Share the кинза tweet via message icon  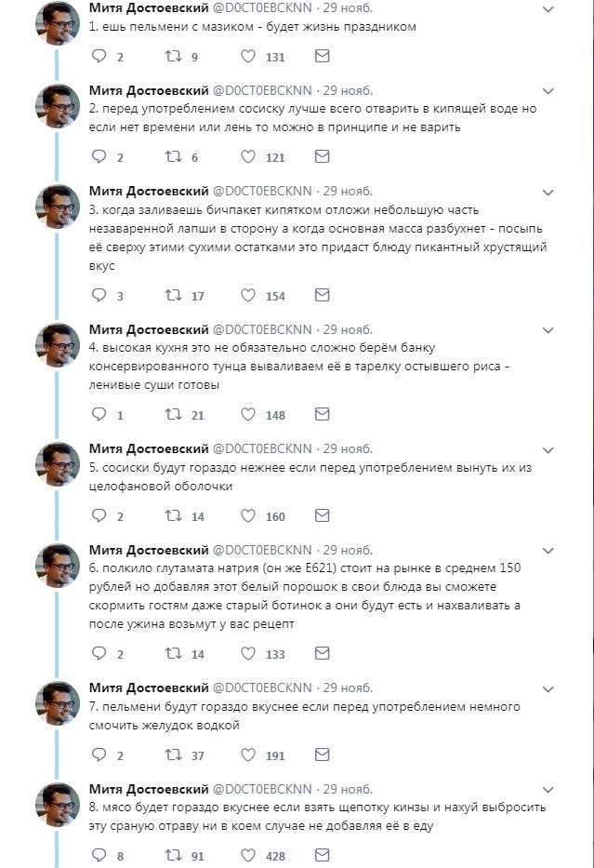(322, 856)
